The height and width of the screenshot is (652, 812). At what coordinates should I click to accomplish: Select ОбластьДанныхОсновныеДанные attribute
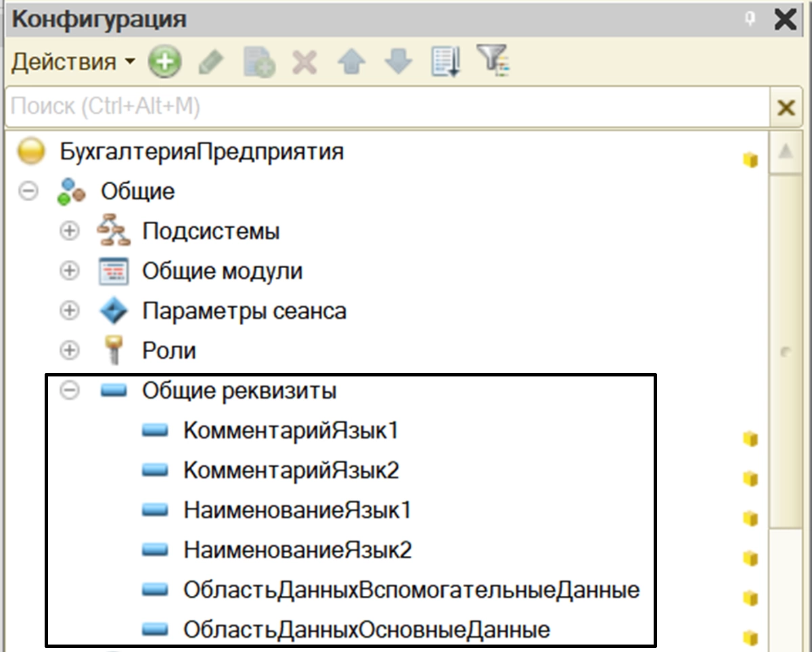coord(367,631)
